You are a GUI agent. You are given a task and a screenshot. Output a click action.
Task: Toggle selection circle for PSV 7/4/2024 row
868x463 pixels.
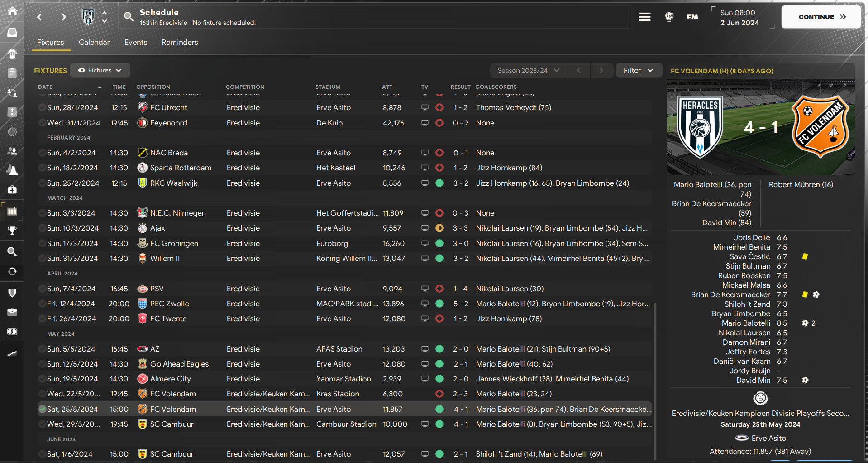pyautogui.click(x=42, y=289)
